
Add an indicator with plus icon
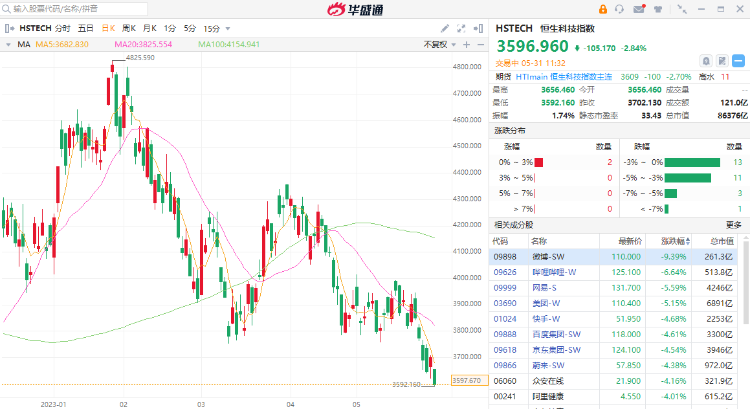click(x=466, y=44)
